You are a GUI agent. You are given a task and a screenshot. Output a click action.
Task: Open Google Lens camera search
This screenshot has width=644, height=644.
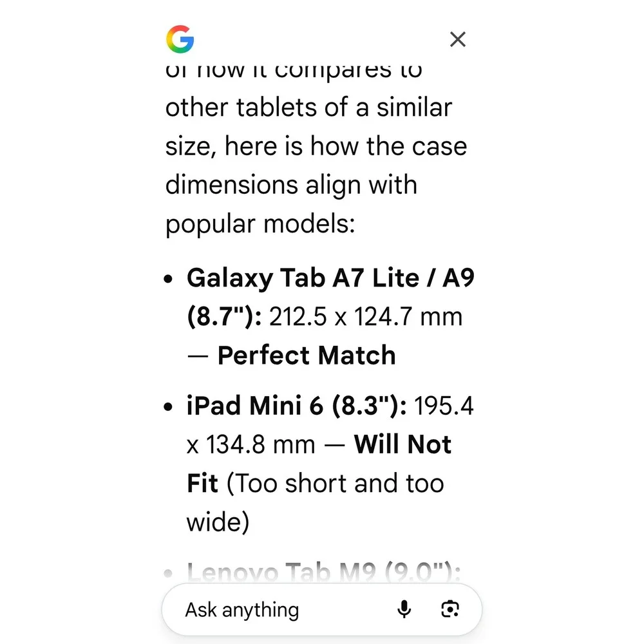450,609
